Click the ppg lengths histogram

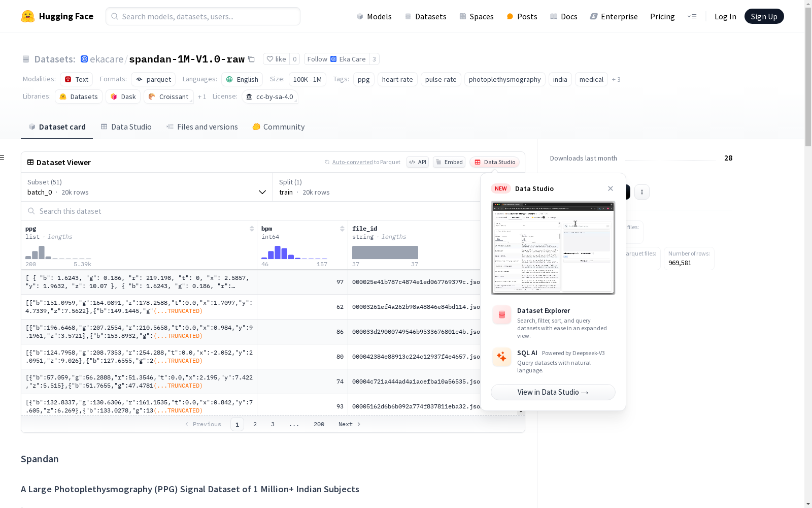[58, 252]
